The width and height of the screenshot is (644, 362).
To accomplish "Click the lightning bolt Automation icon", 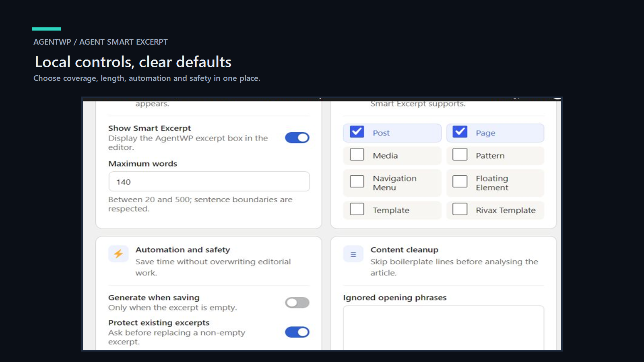I will (118, 254).
